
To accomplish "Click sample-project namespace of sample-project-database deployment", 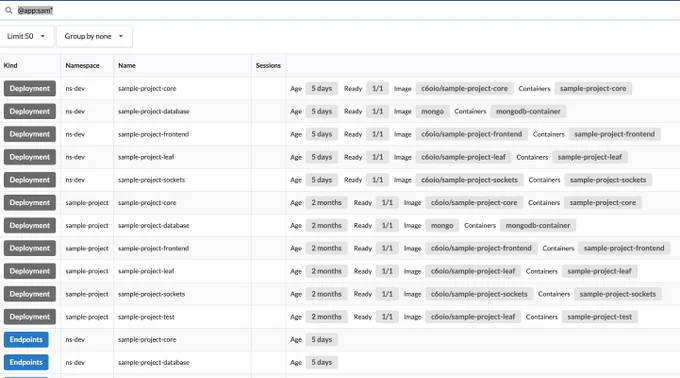I will coord(87,225).
